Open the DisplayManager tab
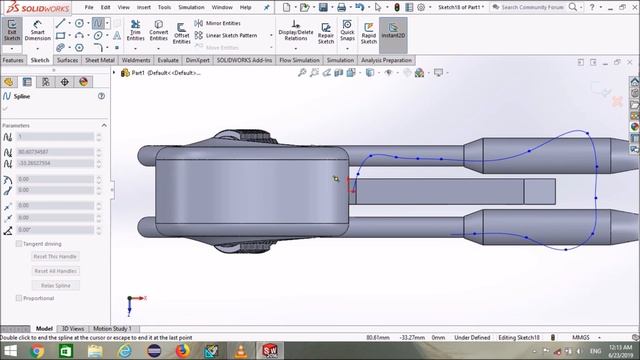Image resolution: width=640 pixels, height=360 pixels. (83, 82)
